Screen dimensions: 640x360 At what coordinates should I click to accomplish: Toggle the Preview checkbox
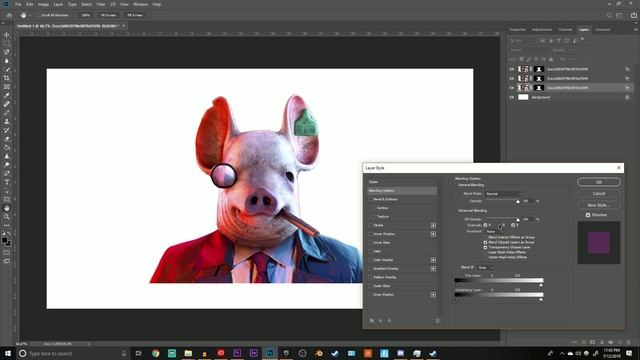click(588, 215)
